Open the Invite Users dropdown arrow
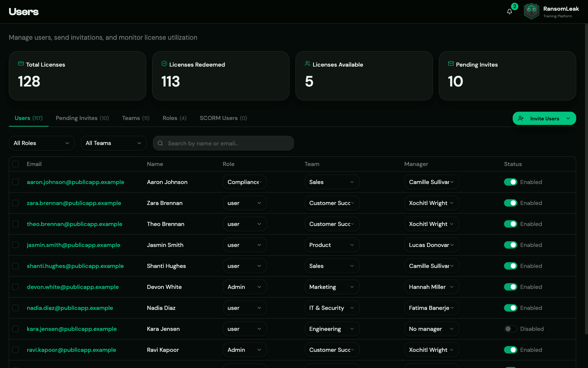Viewport: 588px width, 368px height. click(568, 118)
